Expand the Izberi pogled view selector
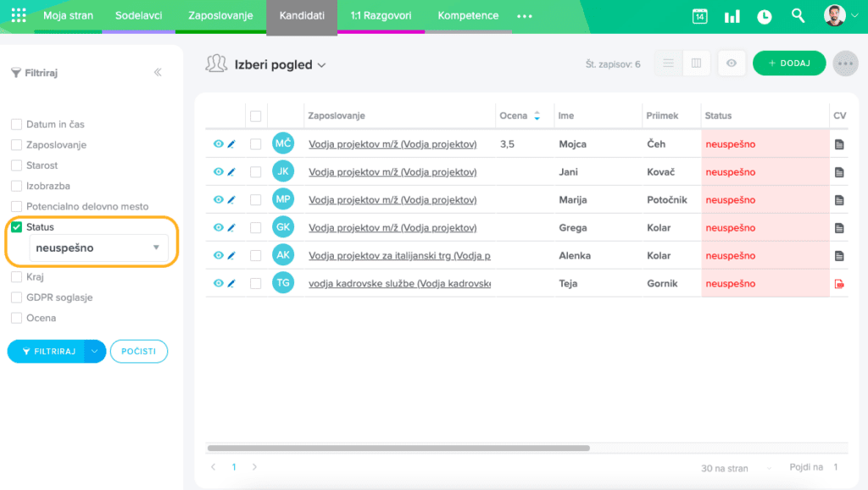Image resolution: width=868 pixels, height=490 pixels. point(280,64)
